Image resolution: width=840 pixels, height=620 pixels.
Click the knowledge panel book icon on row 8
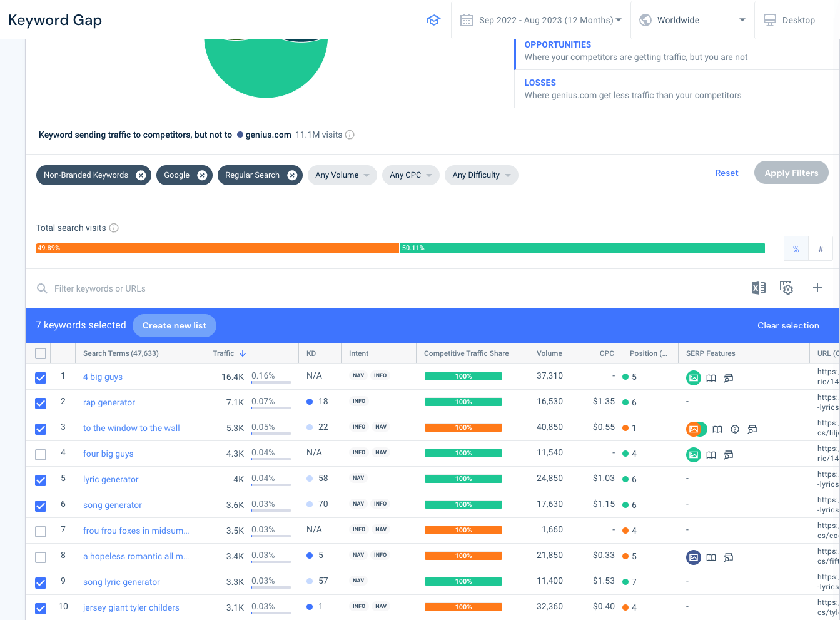click(x=711, y=557)
